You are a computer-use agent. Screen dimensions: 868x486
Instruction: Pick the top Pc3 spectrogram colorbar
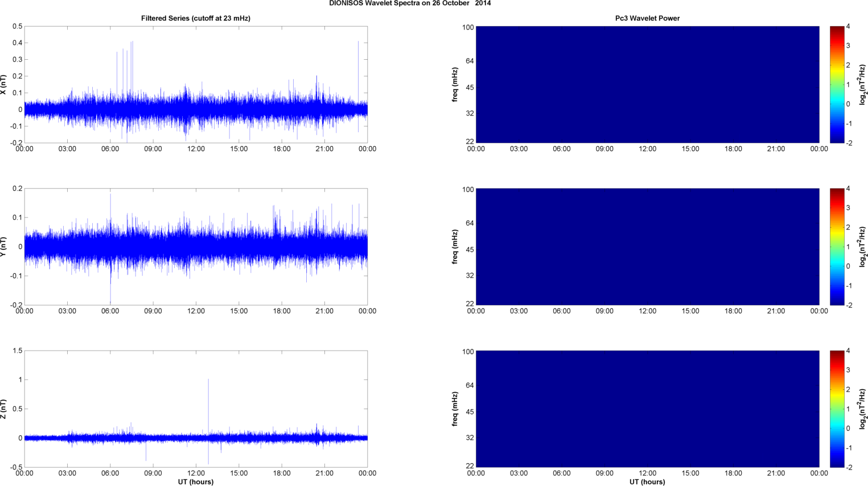[837, 84]
